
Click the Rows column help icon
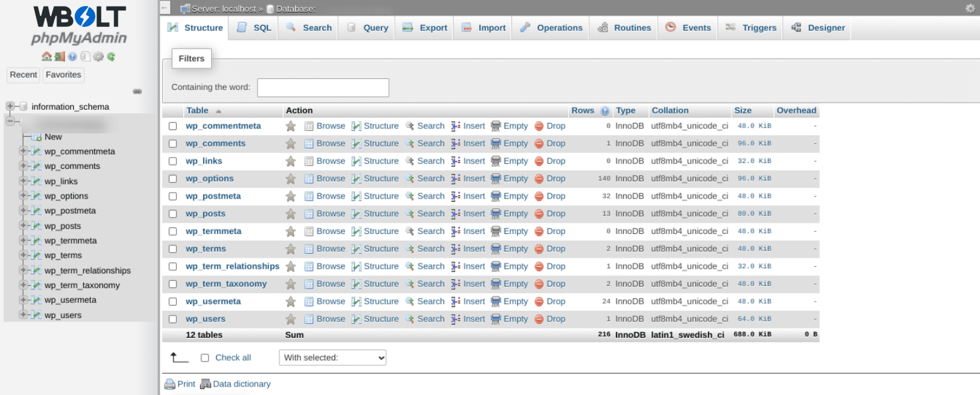[605, 111]
